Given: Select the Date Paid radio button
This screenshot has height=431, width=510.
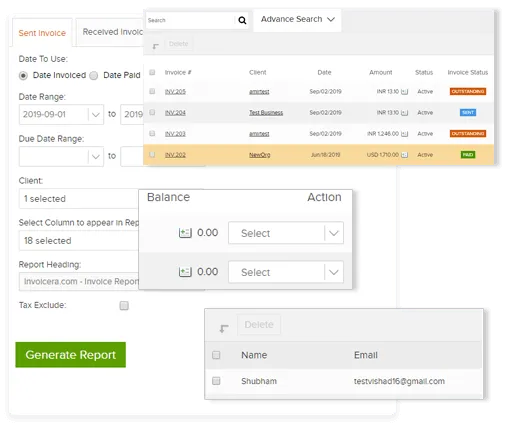Looking at the screenshot, I should tap(94, 75).
